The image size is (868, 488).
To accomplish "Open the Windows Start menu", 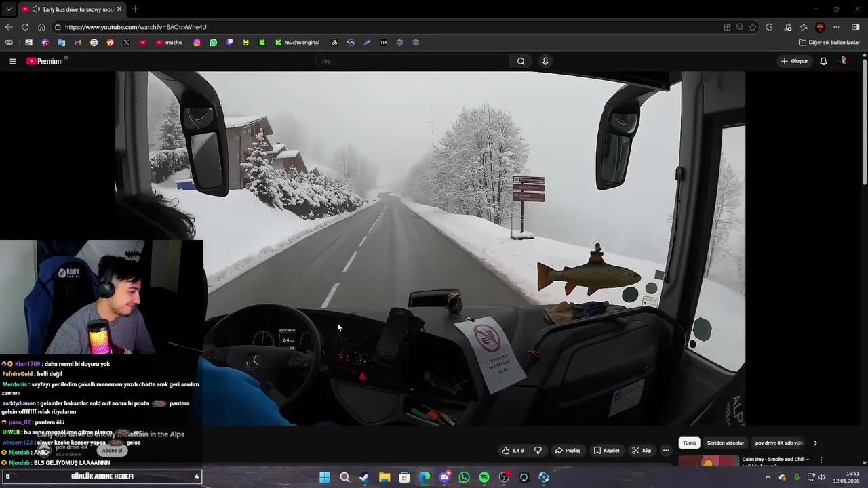I will click(x=325, y=477).
